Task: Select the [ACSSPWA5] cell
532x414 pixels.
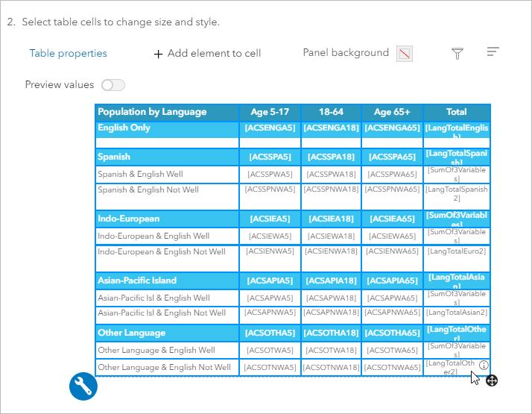Action: click(x=270, y=175)
